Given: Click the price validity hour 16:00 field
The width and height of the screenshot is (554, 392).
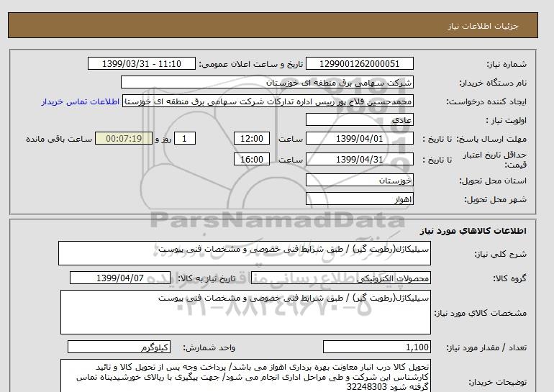Looking at the screenshot, I should pyautogui.click(x=253, y=159).
